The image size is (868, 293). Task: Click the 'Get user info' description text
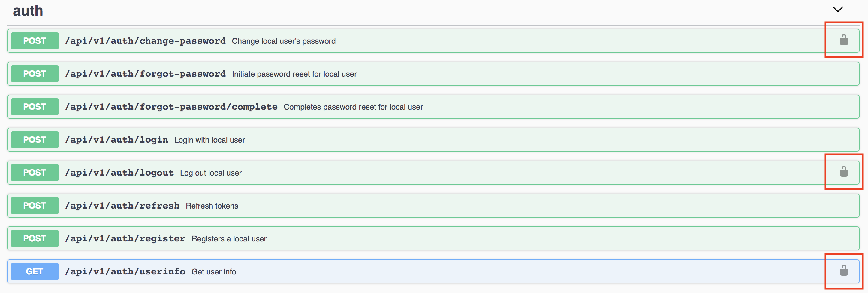[x=214, y=271]
